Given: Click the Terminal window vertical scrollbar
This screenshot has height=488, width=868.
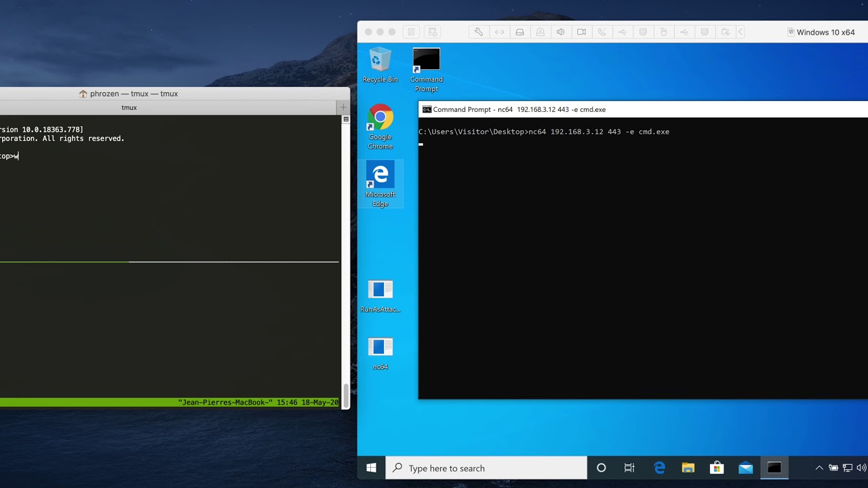Looking at the screenshot, I should (x=346, y=258).
